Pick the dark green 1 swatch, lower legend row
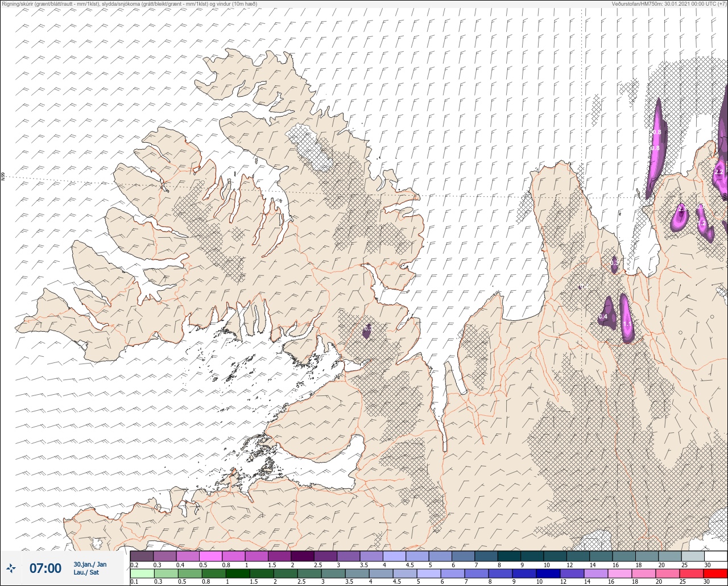Image resolution: width=728 pixels, height=586 pixels. (x=237, y=573)
